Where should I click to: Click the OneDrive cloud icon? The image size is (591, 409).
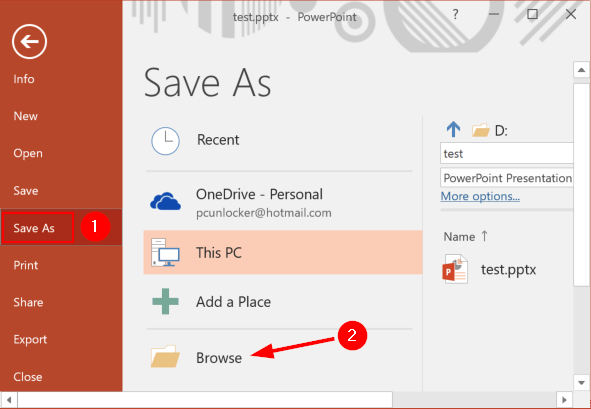point(165,201)
